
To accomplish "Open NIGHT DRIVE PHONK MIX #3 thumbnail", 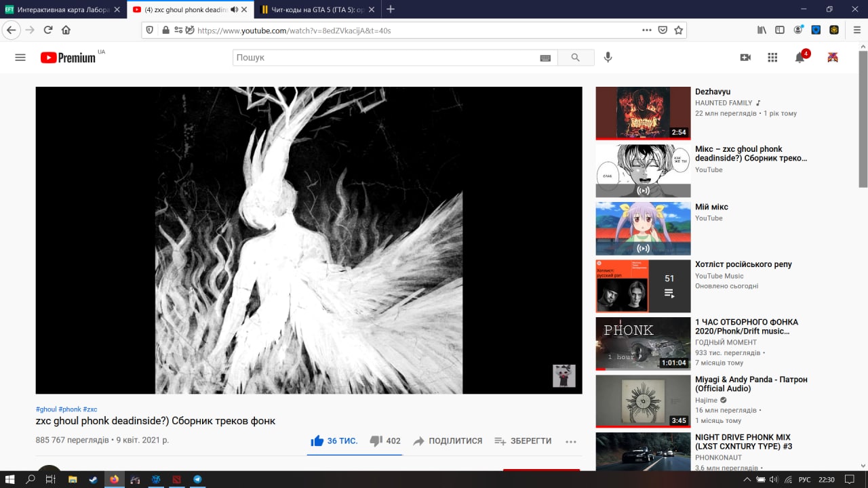I will point(643,451).
